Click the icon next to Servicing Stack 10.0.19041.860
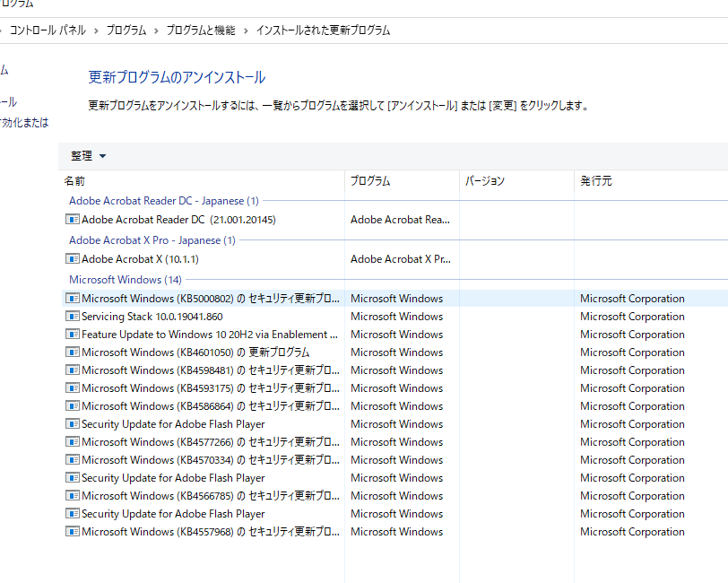Image resolution: width=728 pixels, height=583 pixels. pos(72,317)
